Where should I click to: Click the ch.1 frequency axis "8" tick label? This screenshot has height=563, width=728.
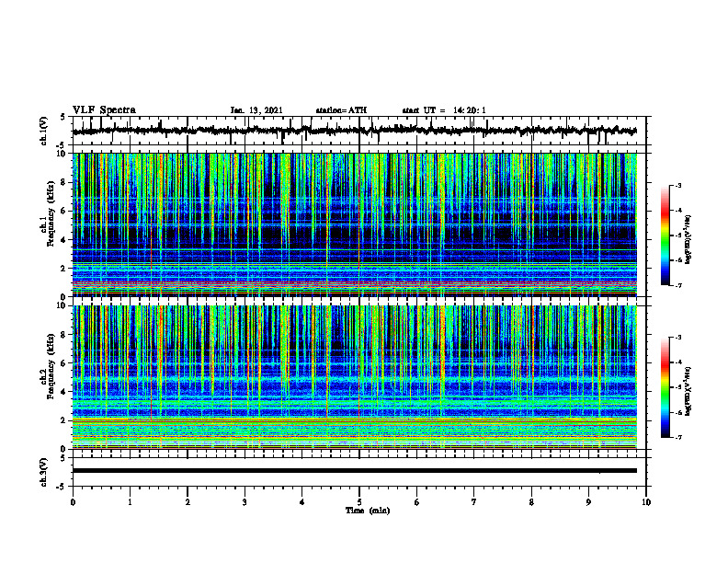pos(65,182)
